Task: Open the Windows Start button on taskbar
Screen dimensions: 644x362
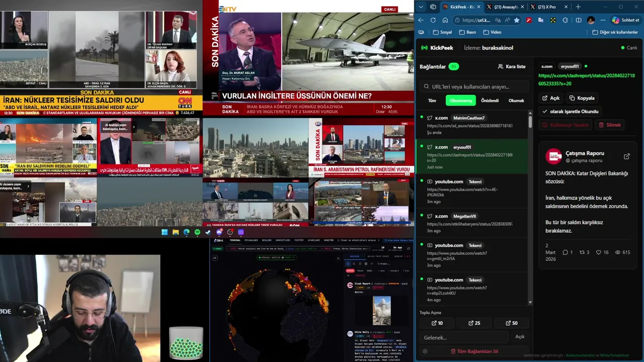Action: pos(165,232)
